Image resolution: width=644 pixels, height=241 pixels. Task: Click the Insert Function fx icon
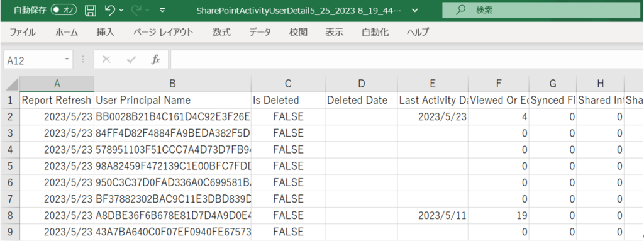click(x=156, y=60)
